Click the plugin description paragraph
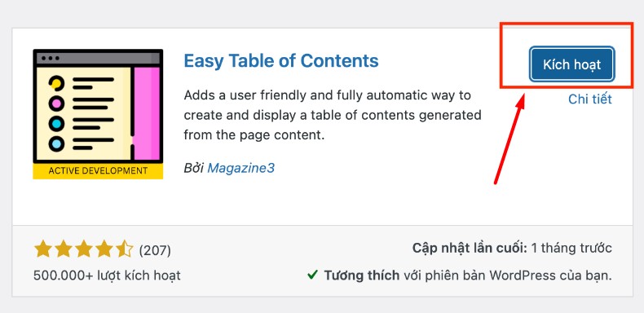The image size is (644, 313). point(333,115)
